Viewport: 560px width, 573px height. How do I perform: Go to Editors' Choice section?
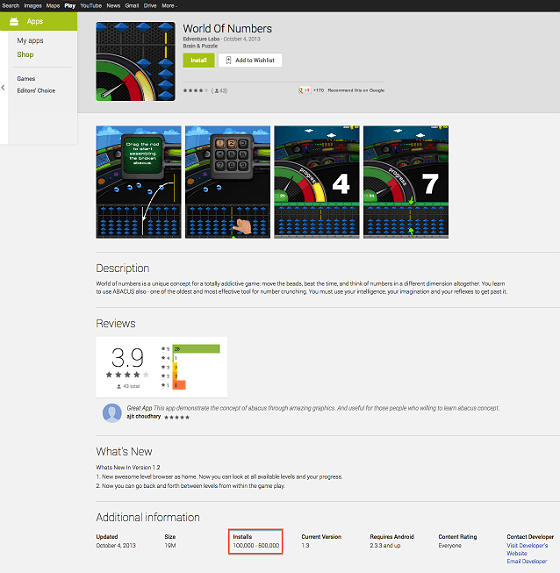click(x=36, y=91)
